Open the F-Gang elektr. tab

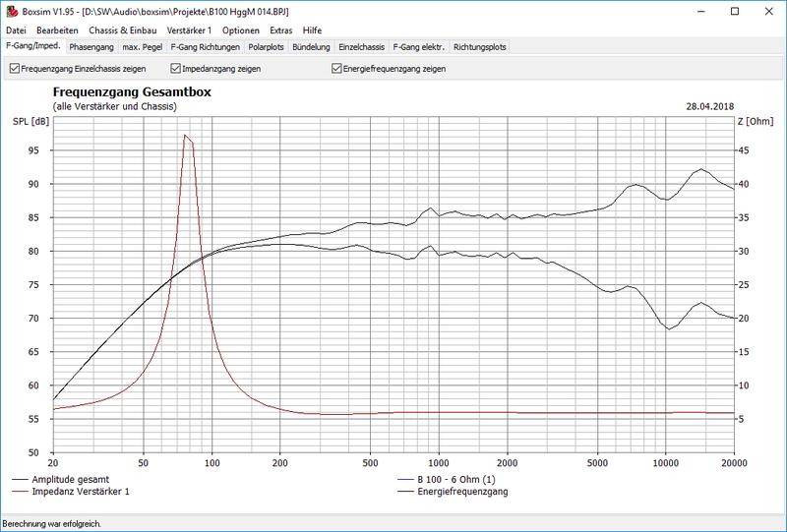[419, 46]
